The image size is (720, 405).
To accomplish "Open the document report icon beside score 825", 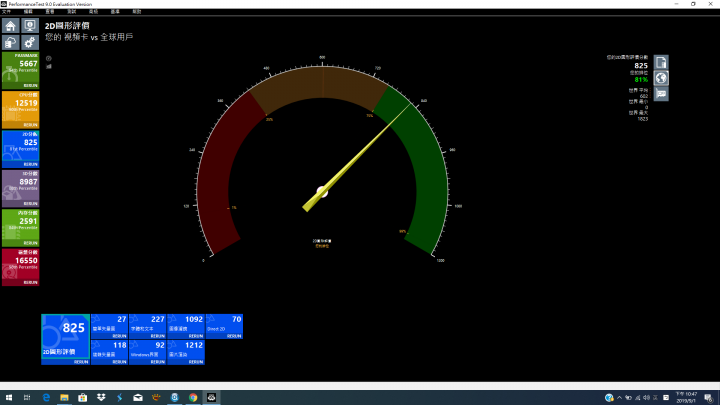I will click(661, 62).
